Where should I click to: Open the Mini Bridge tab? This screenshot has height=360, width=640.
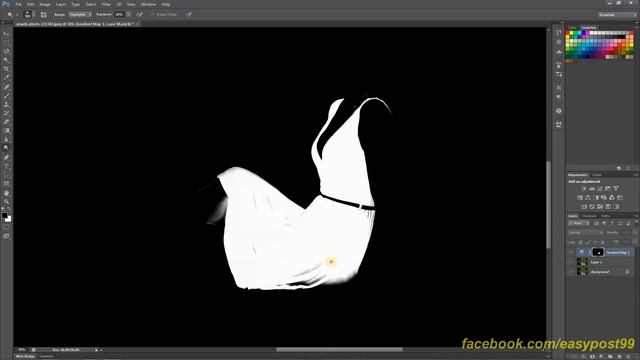(25, 356)
